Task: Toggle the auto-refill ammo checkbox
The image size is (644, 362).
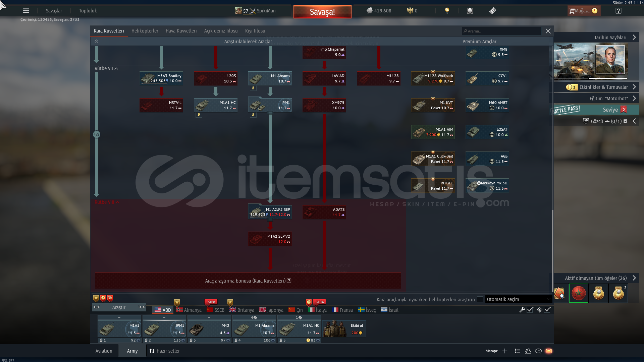Action: [x=547, y=310]
